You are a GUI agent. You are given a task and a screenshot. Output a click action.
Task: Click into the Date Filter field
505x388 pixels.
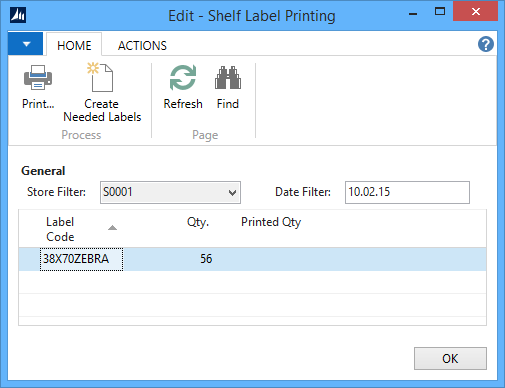click(407, 192)
